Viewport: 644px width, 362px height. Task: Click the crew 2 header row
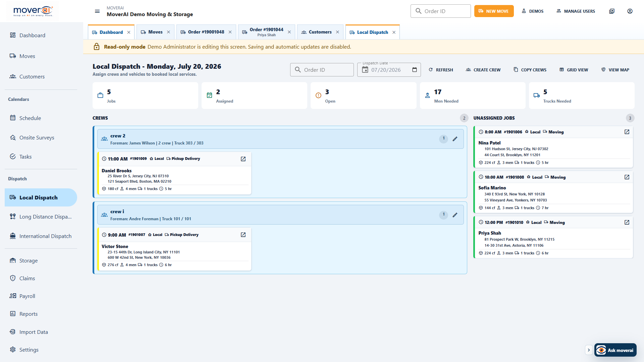click(280, 139)
